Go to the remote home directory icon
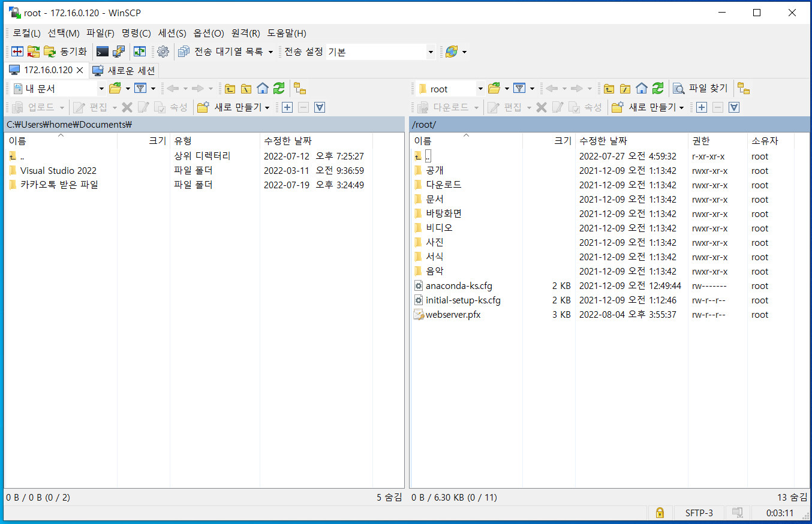This screenshot has width=812, height=524. pos(642,89)
